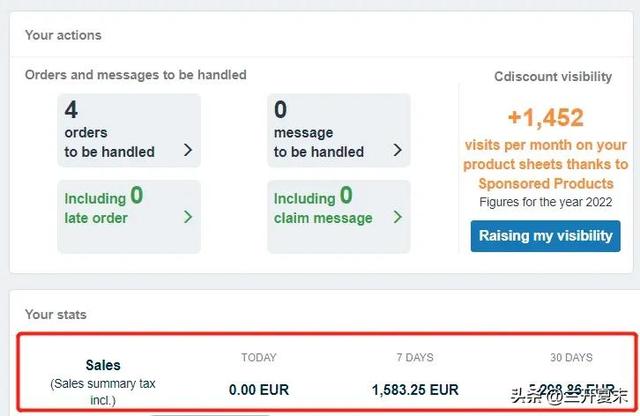
Task: Click the Your stats section heading
Action: point(56,314)
